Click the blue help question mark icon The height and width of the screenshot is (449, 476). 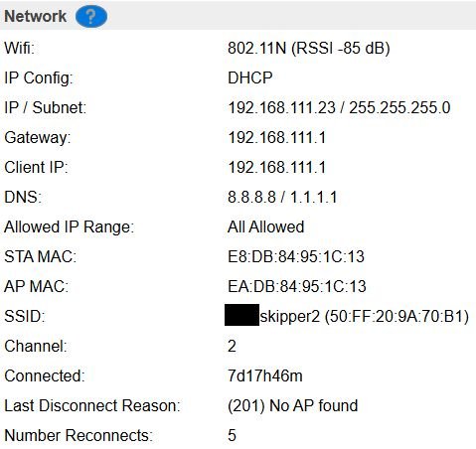pos(91,16)
